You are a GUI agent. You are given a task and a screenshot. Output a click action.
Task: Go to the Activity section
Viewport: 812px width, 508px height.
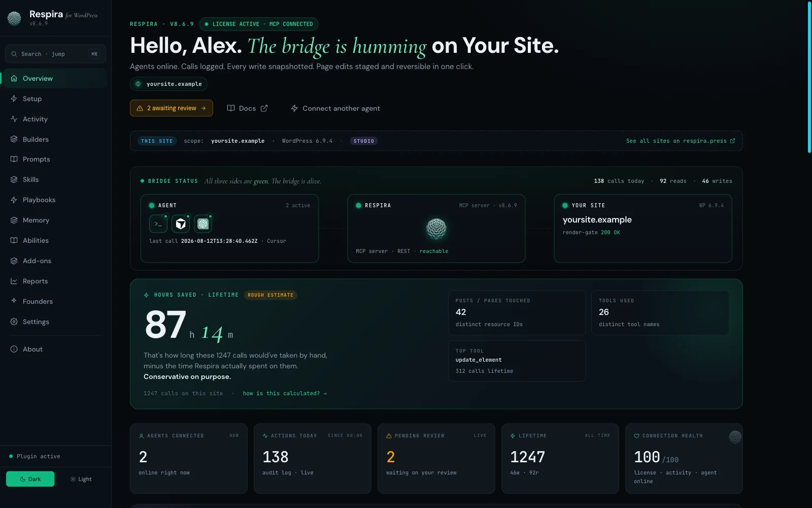55,119
